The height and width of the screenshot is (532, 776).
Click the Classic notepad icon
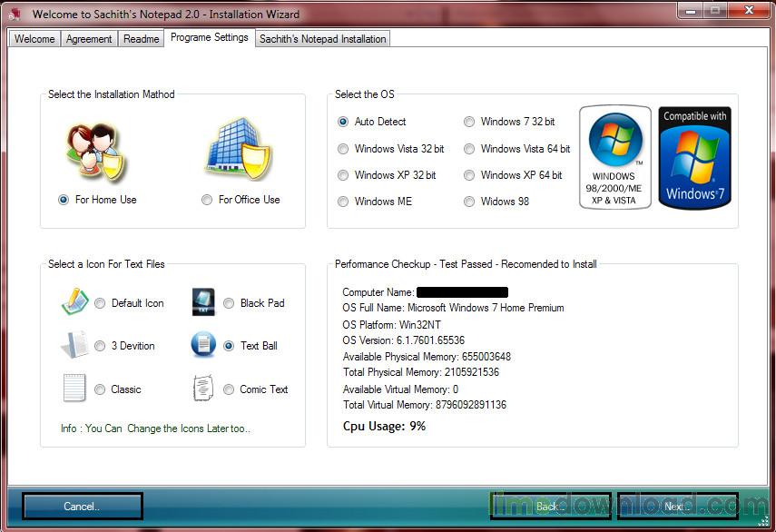click(74, 388)
